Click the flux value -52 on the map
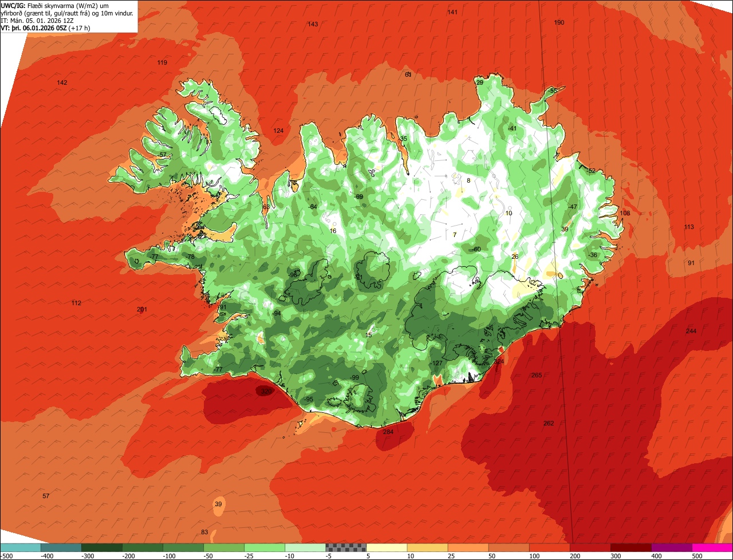 [591, 171]
